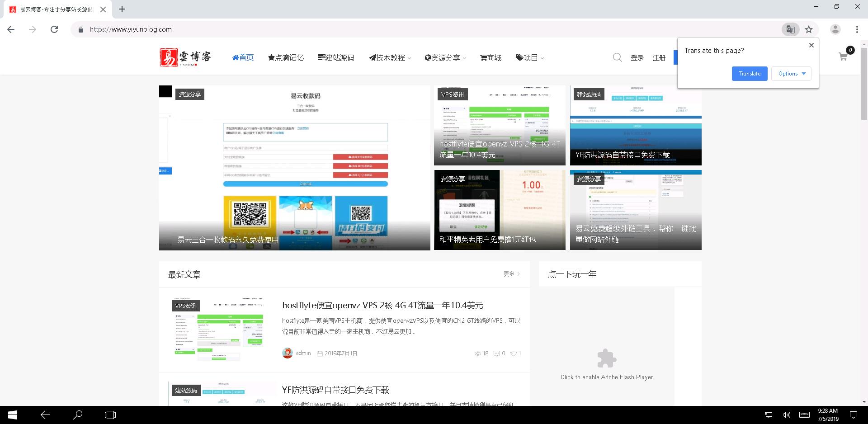Open the 点滴记忆 menu item
This screenshot has height=424, width=868.
286,57
